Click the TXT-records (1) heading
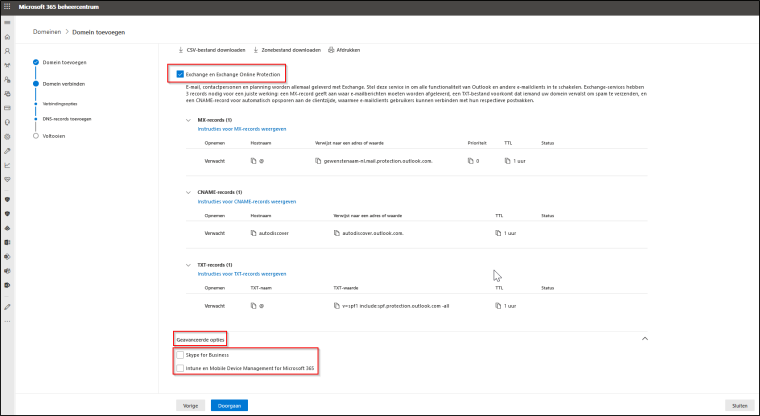This screenshot has width=760, height=416. tap(215, 265)
